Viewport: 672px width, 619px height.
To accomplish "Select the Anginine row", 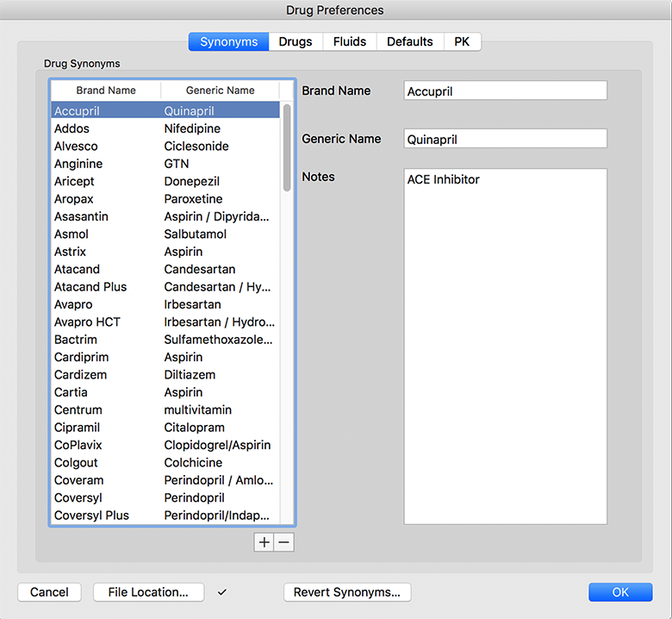I will coord(165,164).
